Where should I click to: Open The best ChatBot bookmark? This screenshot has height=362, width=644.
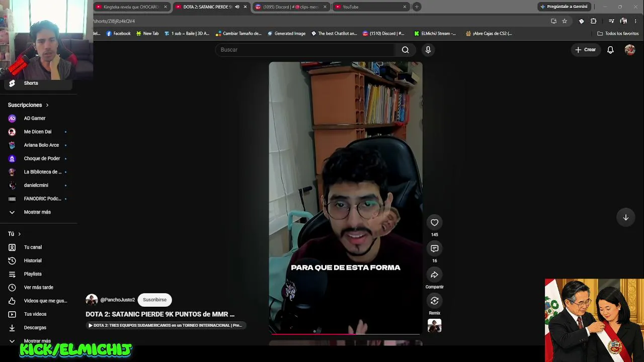(x=334, y=34)
